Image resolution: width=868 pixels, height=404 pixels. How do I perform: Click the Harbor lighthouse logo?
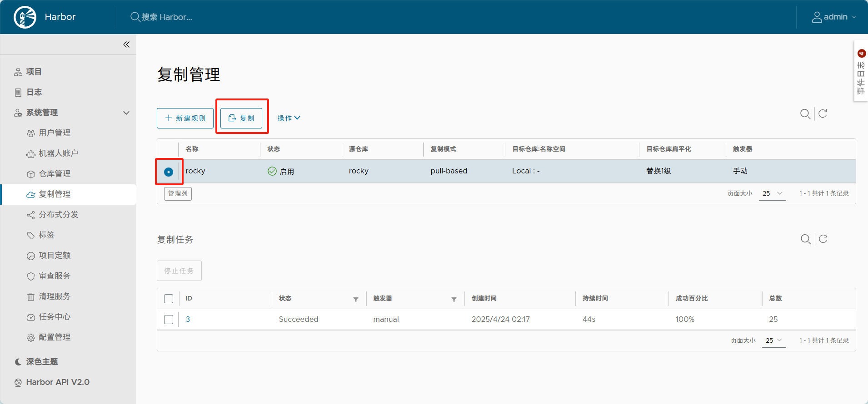click(x=25, y=17)
